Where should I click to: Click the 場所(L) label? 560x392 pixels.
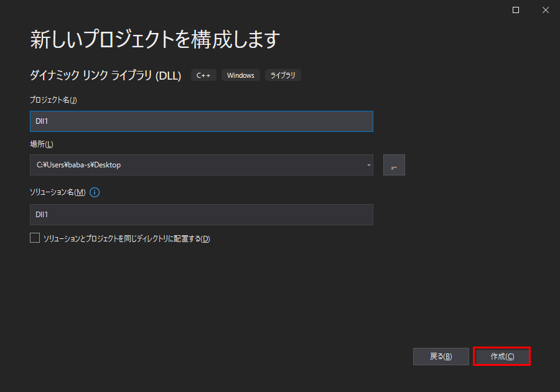click(42, 144)
